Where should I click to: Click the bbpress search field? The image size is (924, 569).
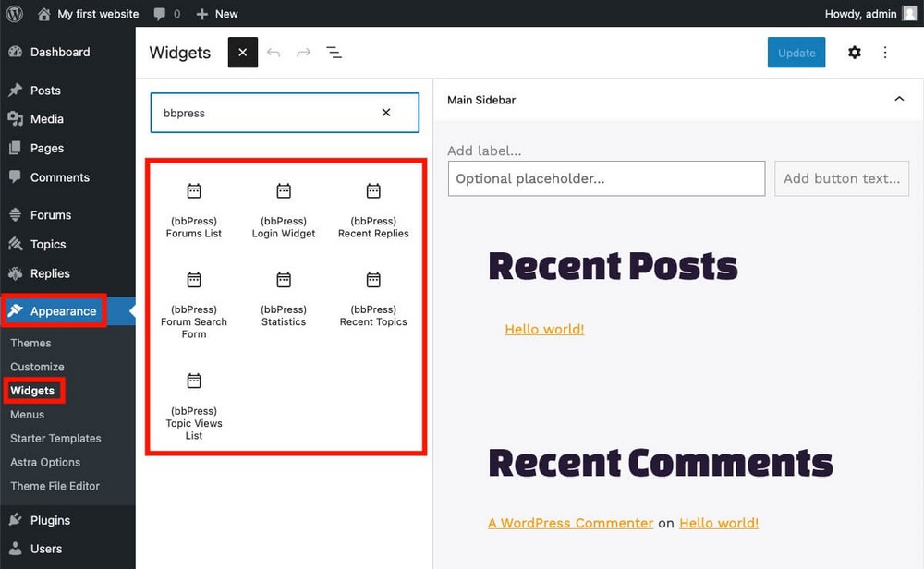coord(285,113)
